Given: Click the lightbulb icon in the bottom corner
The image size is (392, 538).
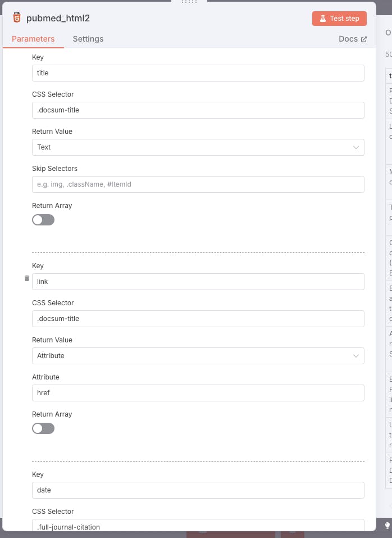Looking at the screenshot, I should pos(387,525).
